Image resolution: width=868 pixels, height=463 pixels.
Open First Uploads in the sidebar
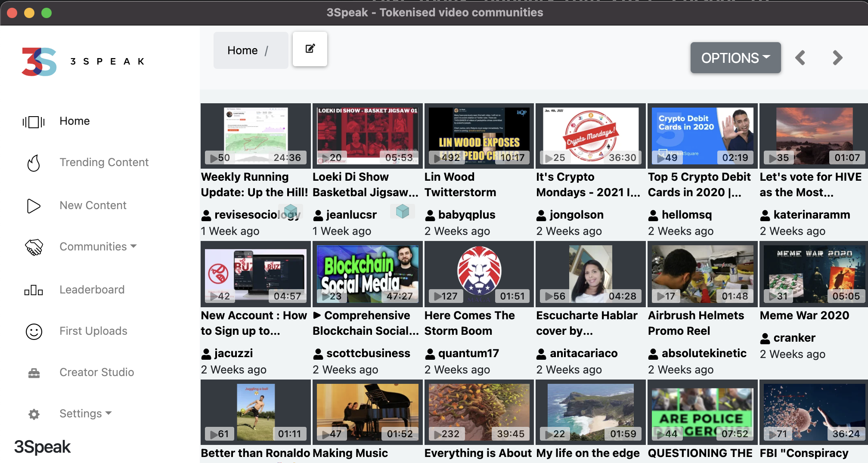[x=93, y=331]
